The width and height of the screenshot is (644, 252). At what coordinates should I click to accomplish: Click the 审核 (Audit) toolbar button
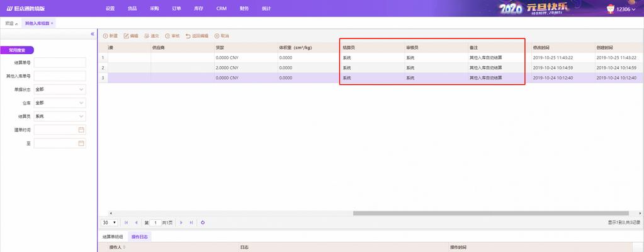tap(172, 36)
